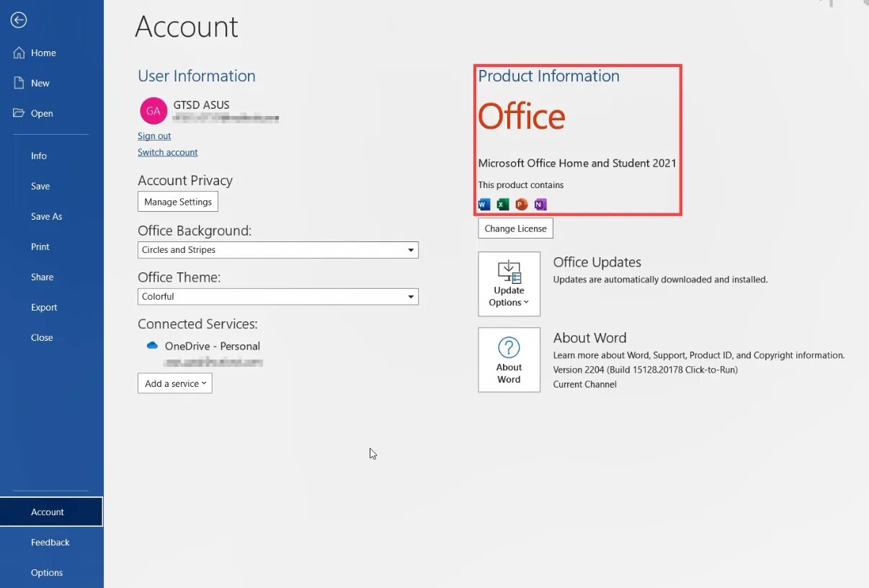Screen dimensions: 869x588
Task: Expand the Update Options dropdown button
Action: (x=509, y=284)
